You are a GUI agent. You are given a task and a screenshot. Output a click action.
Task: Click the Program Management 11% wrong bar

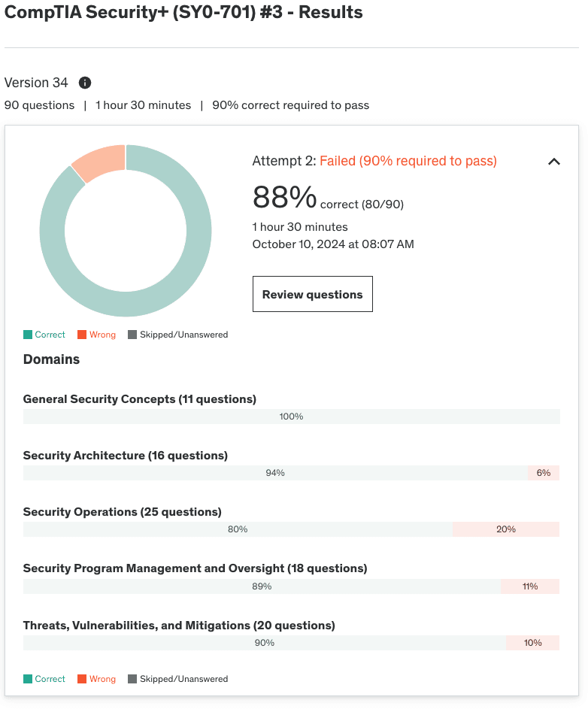pyautogui.click(x=530, y=586)
